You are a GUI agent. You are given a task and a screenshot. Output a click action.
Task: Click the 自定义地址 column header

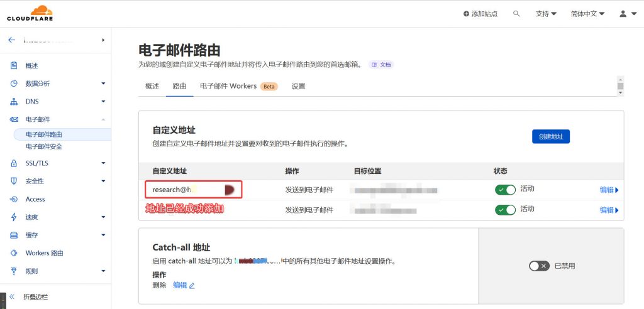click(170, 171)
